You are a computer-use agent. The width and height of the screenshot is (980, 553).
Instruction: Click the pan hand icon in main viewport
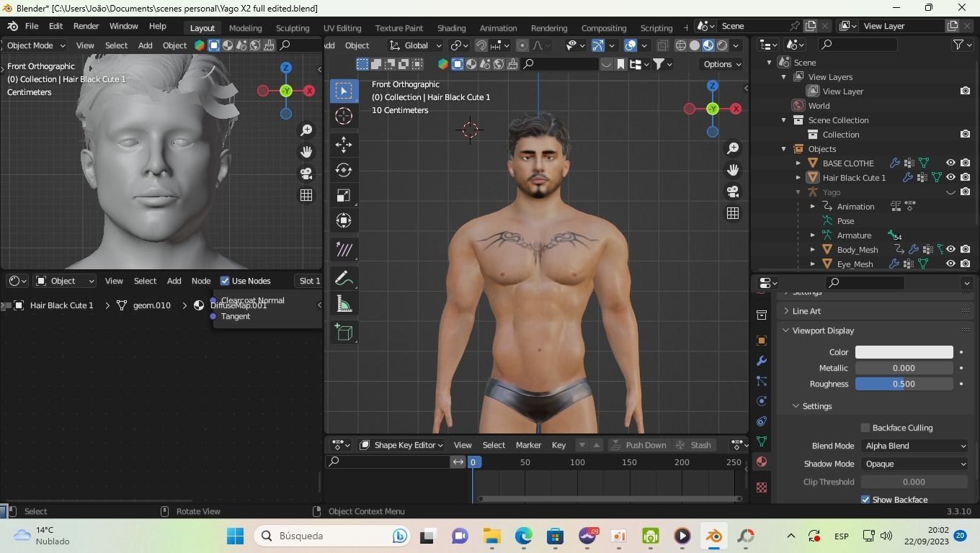point(733,170)
